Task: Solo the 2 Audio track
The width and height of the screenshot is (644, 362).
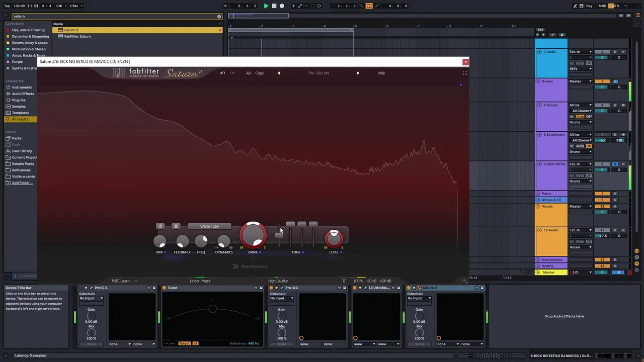Action: (615, 52)
